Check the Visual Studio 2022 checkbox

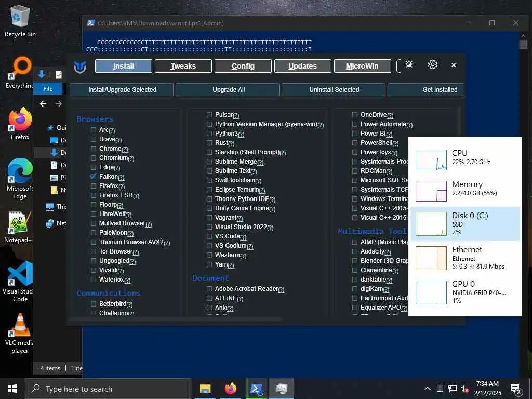(x=209, y=227)
